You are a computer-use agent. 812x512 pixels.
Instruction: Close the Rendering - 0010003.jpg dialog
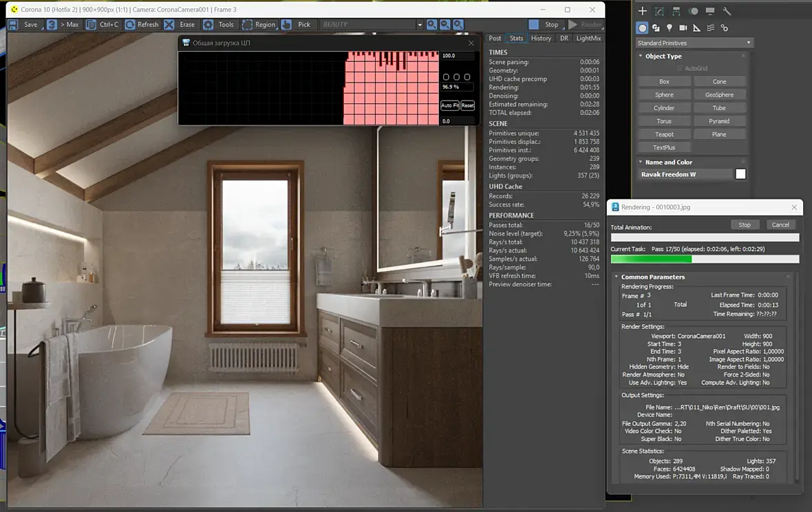click(794, 207)
